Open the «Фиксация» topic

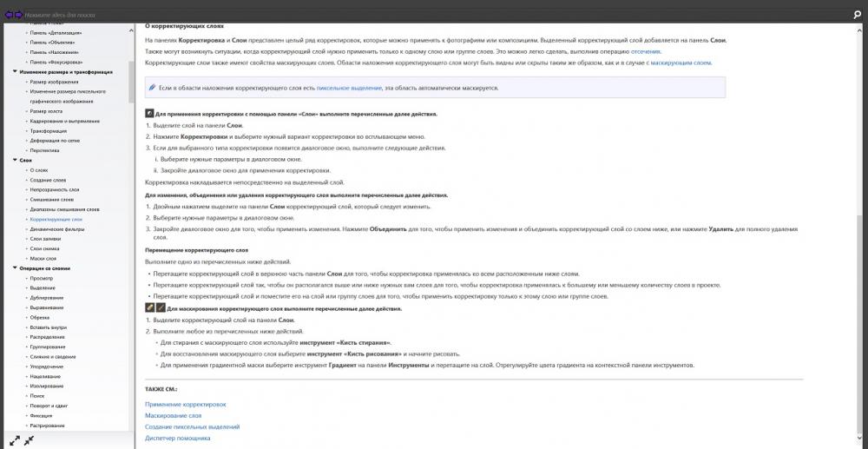pos(41,416)
